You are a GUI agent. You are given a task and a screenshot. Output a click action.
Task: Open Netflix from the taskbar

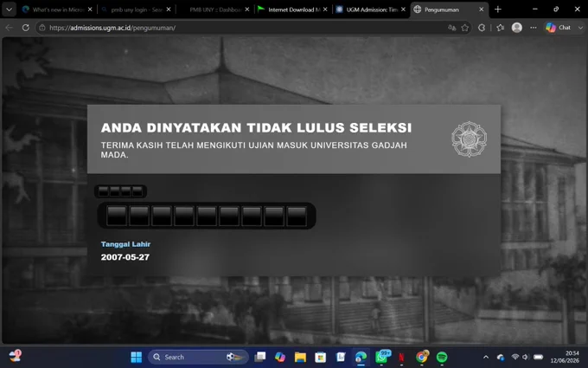click(401, 357)
